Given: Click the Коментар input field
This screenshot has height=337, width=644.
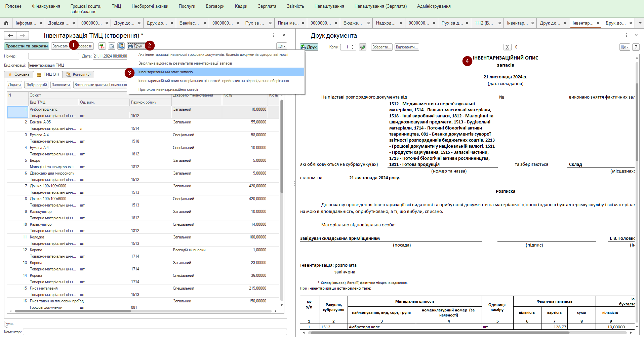Looking at the screenshot, I should [x=155, y=332].
